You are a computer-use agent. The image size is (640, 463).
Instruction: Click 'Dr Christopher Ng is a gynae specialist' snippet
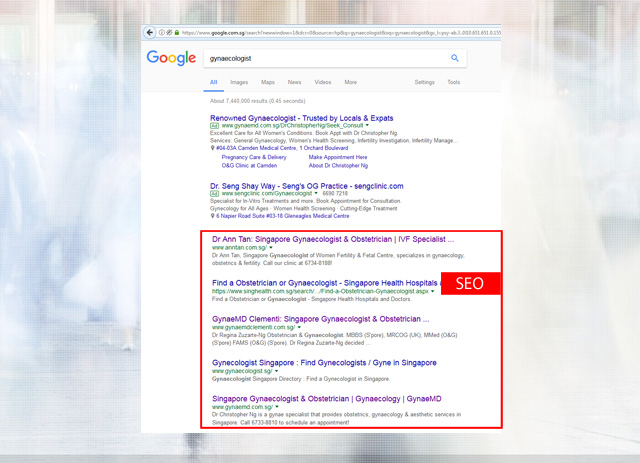[336, 418]
